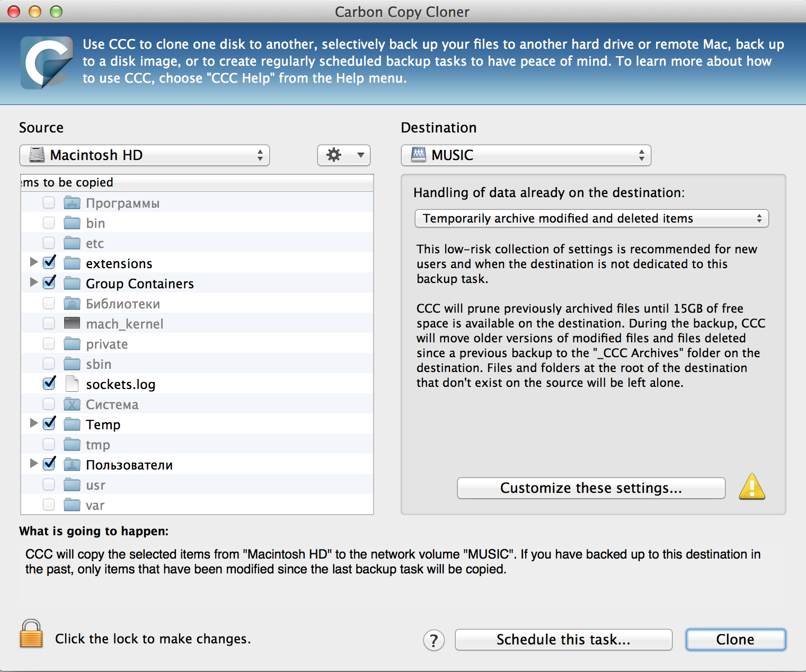Select the sockets.log file icon
The width and height of the screenshot is (806, 672).
tap(72, 384)
